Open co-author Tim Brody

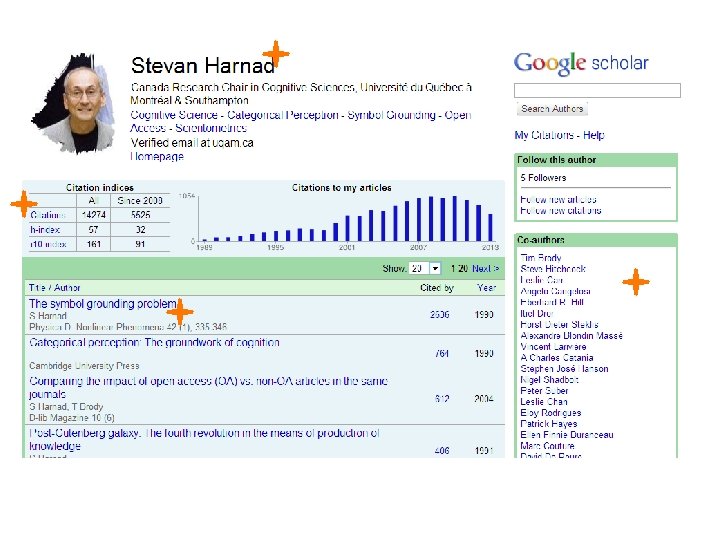pyautogui.click(x=541, y=258)
